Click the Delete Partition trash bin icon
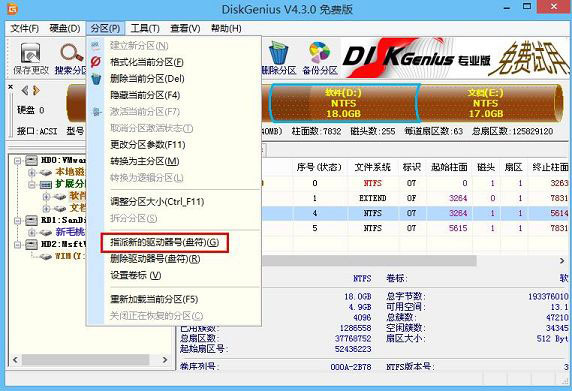Image resolution: width=572 pixels, height=391 pixels. pyautogui.click(x=278, y=53)
